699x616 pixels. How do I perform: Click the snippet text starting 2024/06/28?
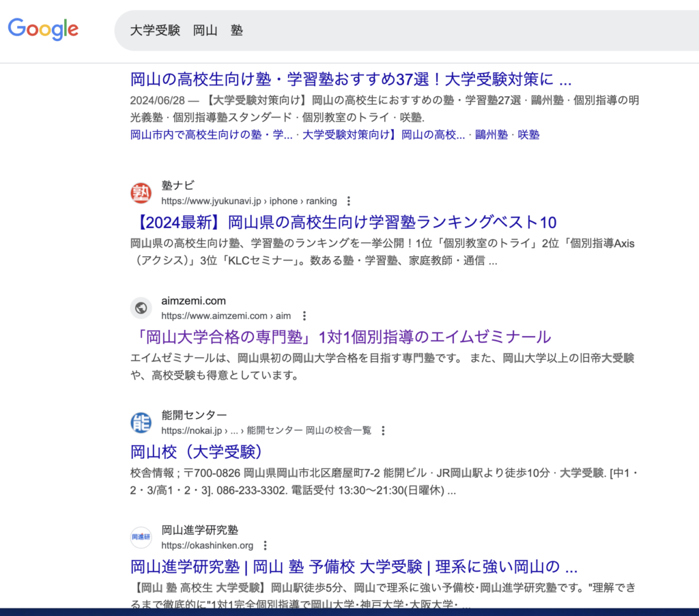[385, 109]
